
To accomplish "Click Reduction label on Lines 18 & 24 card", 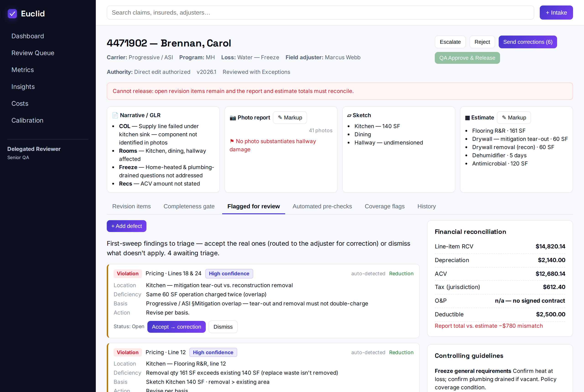I will 401,273.
